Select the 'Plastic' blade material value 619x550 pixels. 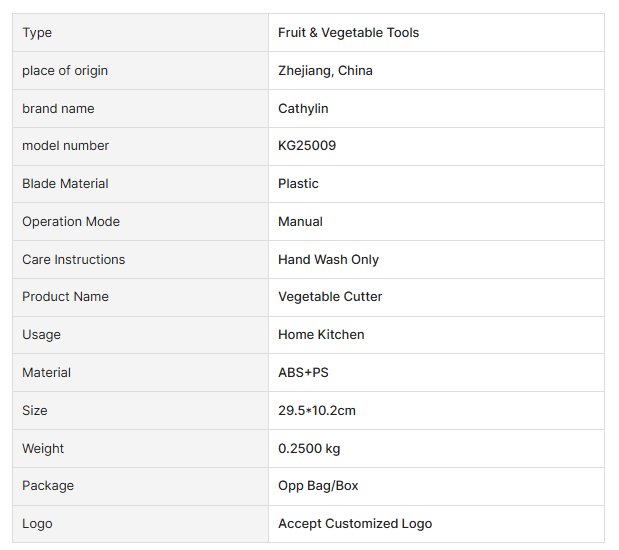coord(298,184)
